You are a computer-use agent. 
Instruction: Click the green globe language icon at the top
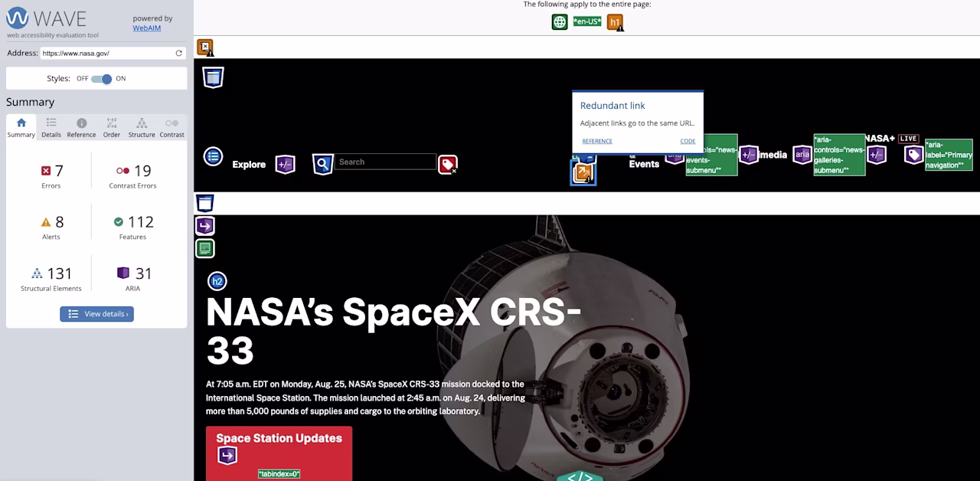[560, 22]
